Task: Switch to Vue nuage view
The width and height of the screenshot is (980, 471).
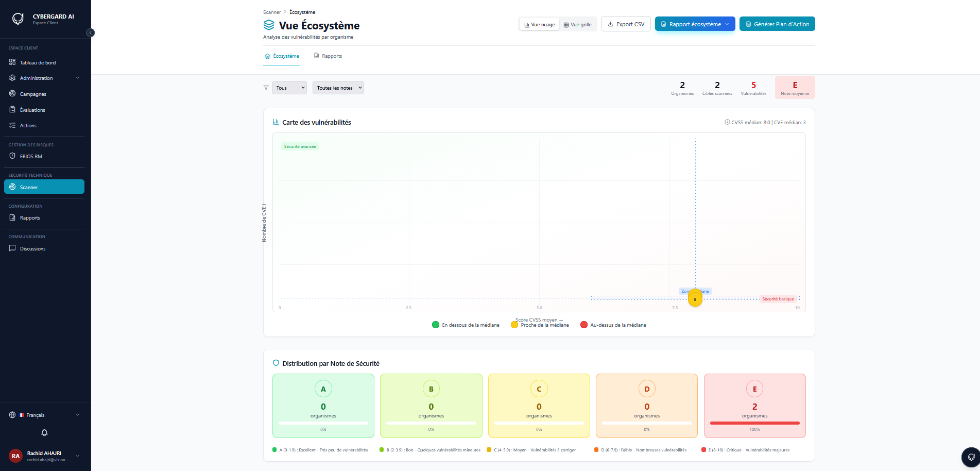Action: [539, 24]
